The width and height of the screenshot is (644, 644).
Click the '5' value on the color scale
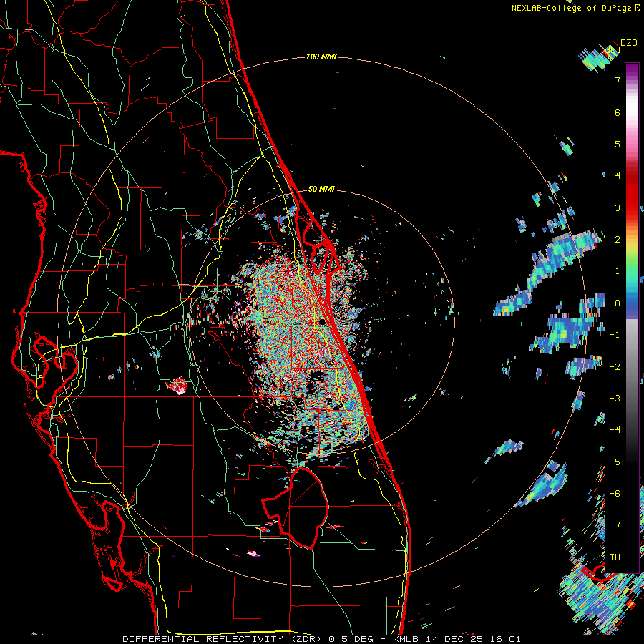pos(618,144)
